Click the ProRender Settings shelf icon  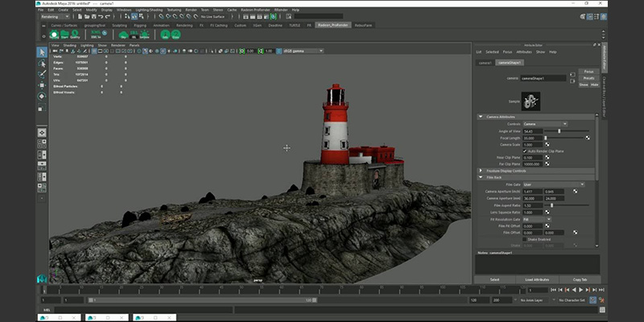tap(54, 35)
